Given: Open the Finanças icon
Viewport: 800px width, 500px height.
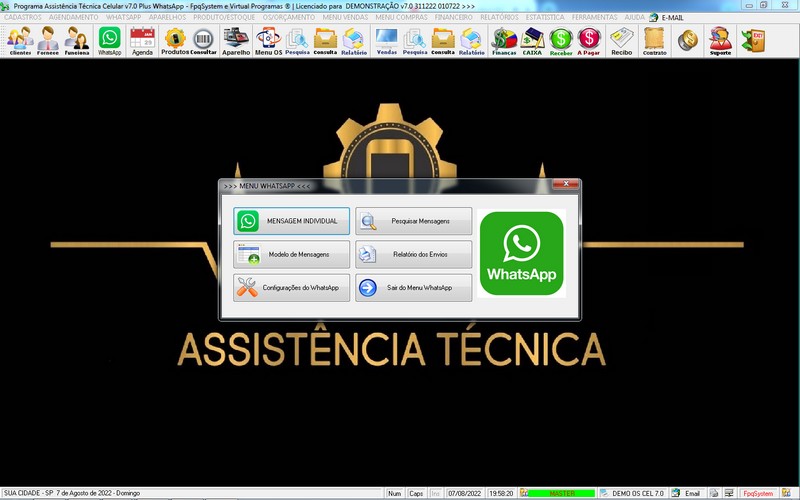Looking at the screenshot, I should [504, 41].
